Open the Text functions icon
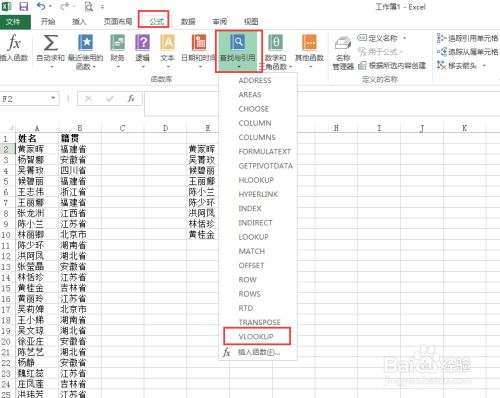Viewport: 500px width, 398px height. point(168,43)
